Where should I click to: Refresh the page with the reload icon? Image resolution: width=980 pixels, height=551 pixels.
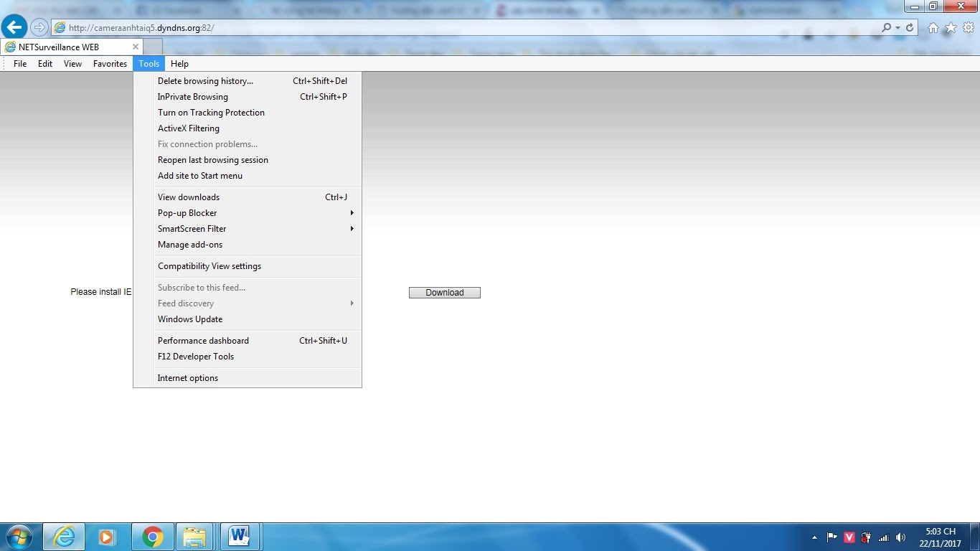click(910, 27)
